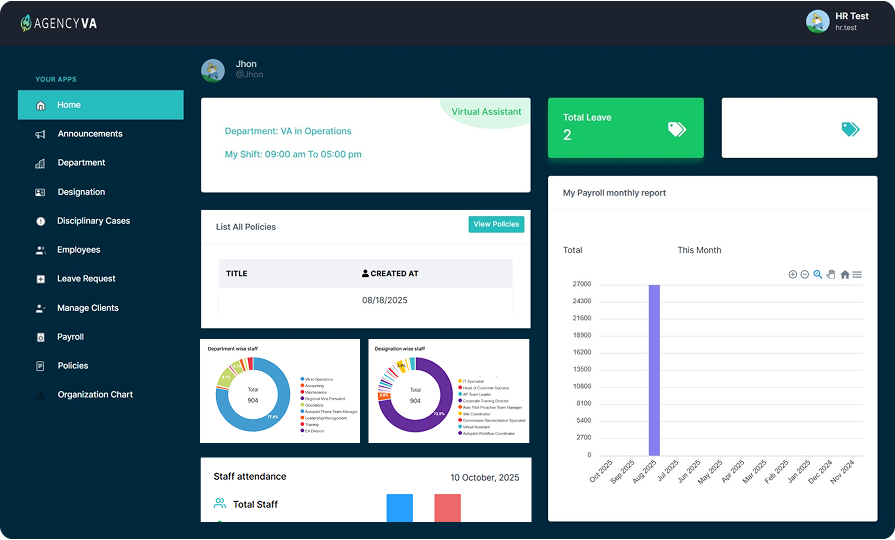Screen dimensions: 895x540
Task: Activate the hand panning tool on chart
Action: [831, 274]
